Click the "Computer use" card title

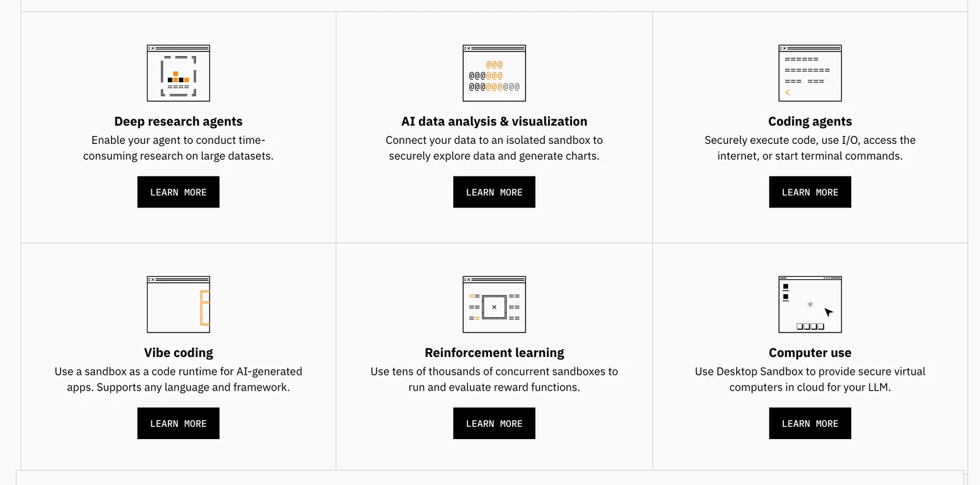pyautogui.click(x=810, y=353)
